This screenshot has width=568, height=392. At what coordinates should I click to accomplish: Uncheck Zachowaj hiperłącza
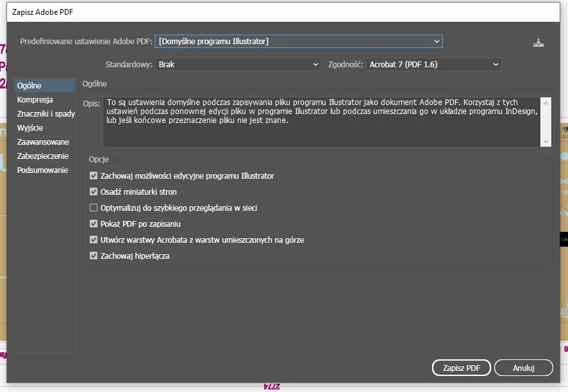94,256
